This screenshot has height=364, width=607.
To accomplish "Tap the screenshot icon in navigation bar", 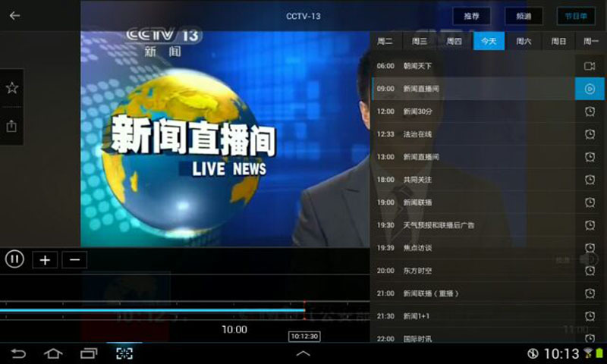I will (124, 353).
